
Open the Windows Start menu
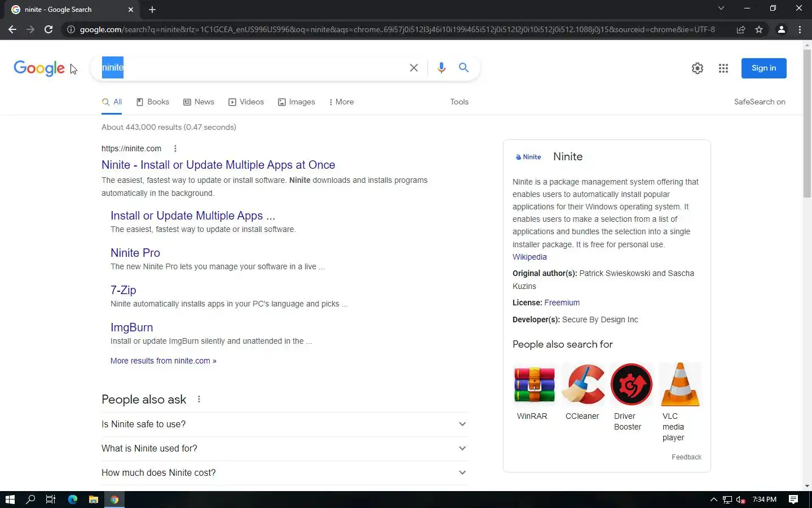(10, 500)
